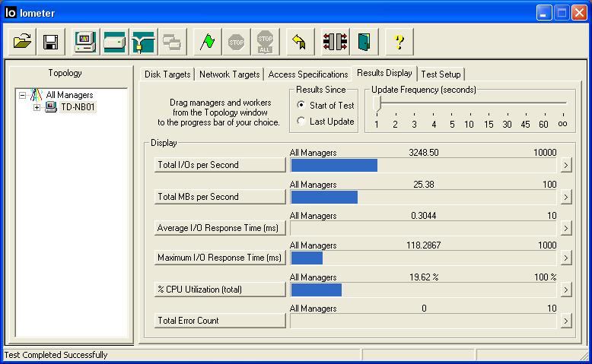This screenshot has width=592, height=364.
Task: Click the 3248.50 I/Os value
Action: [424, 153]
